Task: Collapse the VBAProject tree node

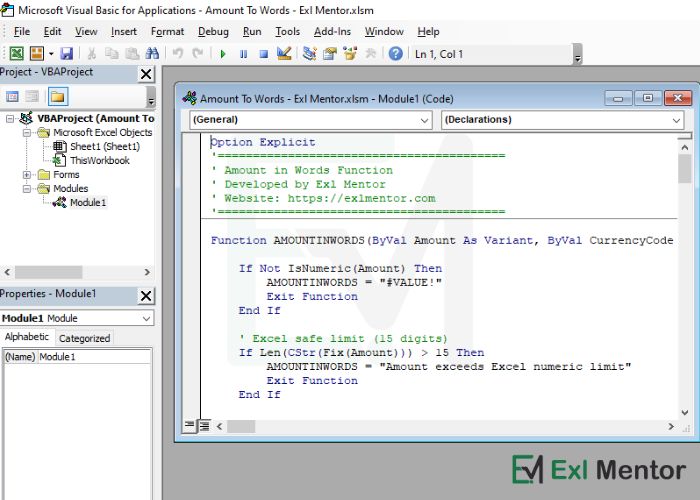Action: 10,119
